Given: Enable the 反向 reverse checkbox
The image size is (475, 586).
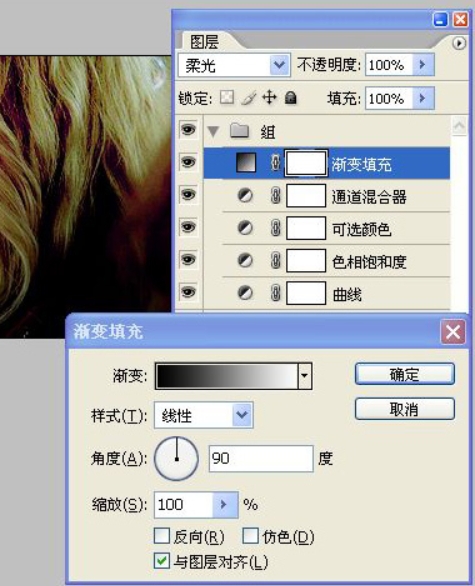Looking at the screenshot, I should point(161,536).
